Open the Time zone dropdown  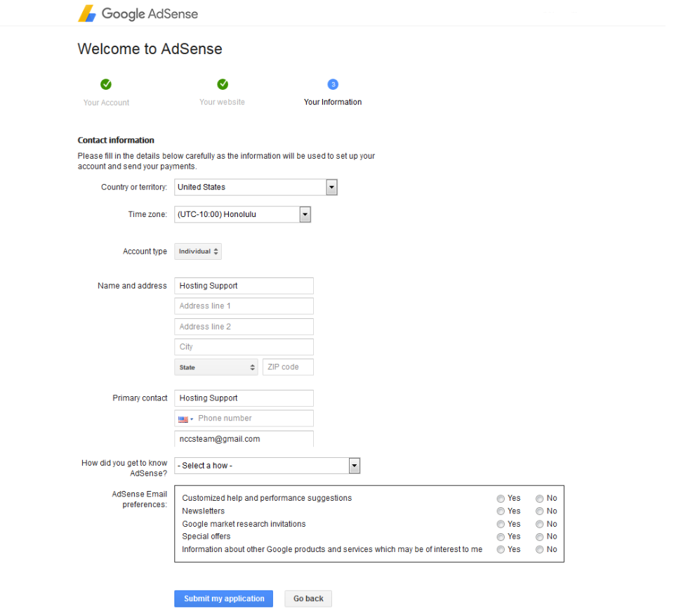point(242,215)
